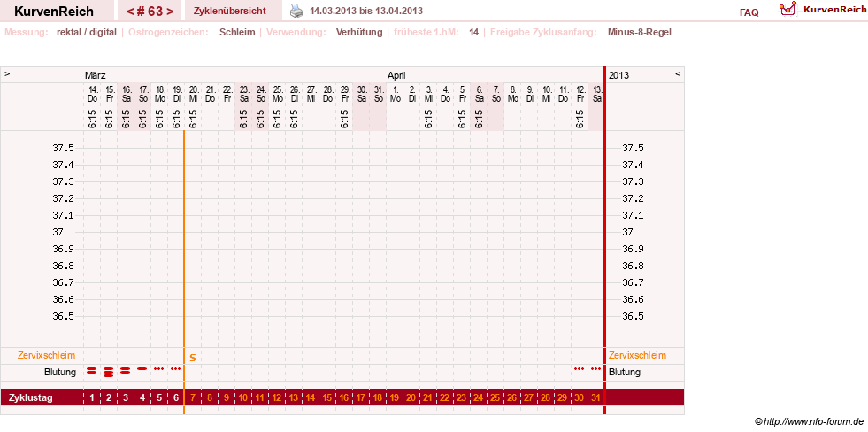Click the spotting dots on cycle day 30
Viewport: 868px width, 432px height.
(x=580, y=368)
